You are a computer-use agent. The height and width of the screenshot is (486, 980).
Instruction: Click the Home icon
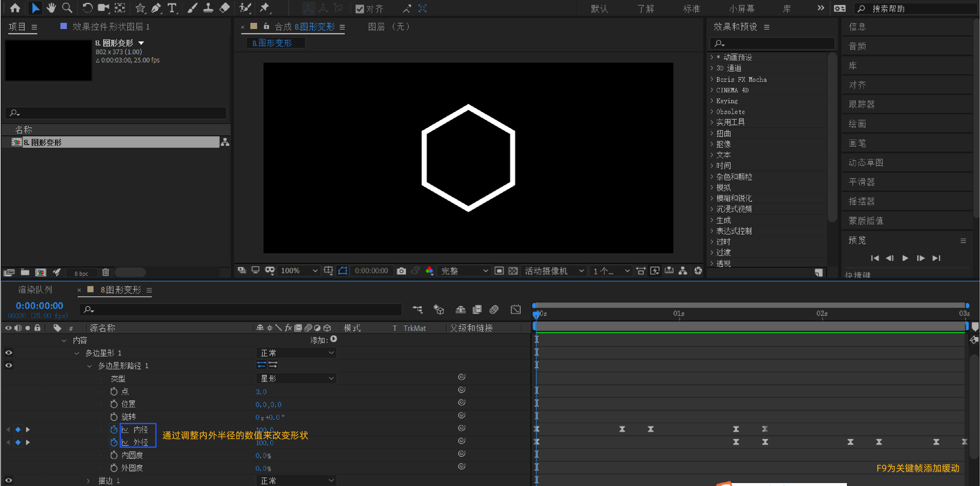click(x=15, y=8)
